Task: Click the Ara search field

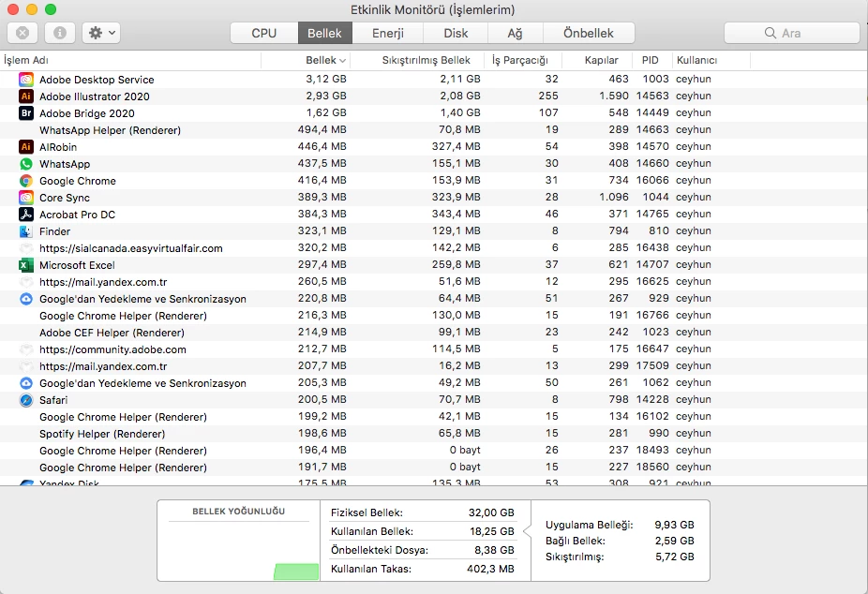Action: pyautogui.click(x=792, y=33)
